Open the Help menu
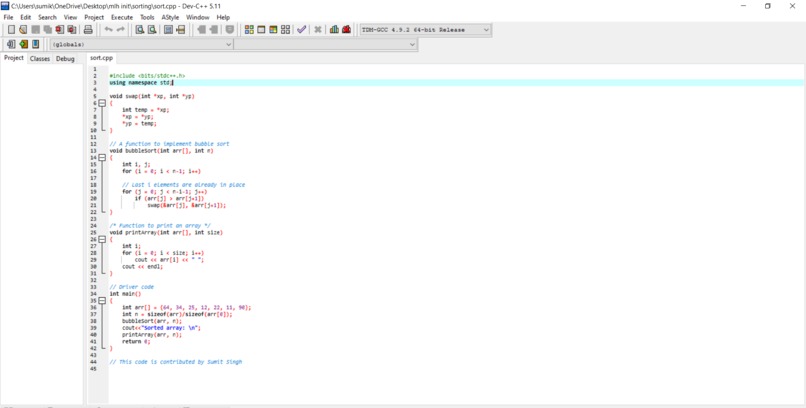806x408 pixels. pos(223,17)
